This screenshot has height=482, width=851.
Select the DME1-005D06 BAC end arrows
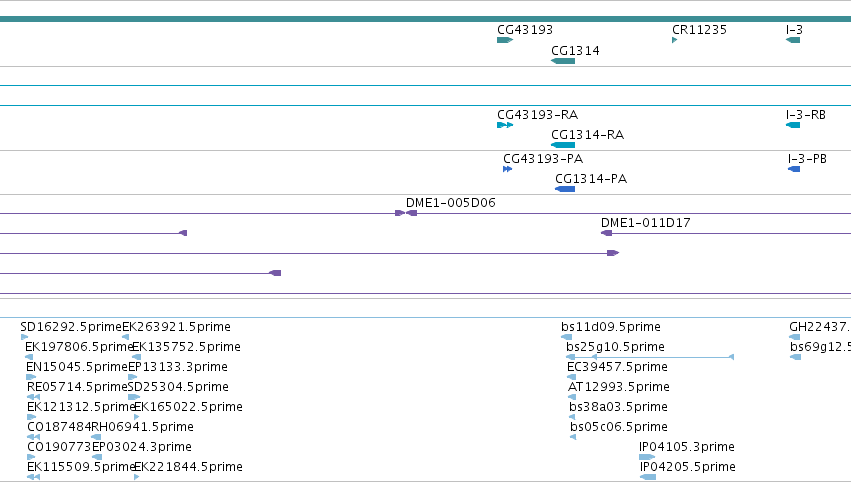tap(406, 213)
